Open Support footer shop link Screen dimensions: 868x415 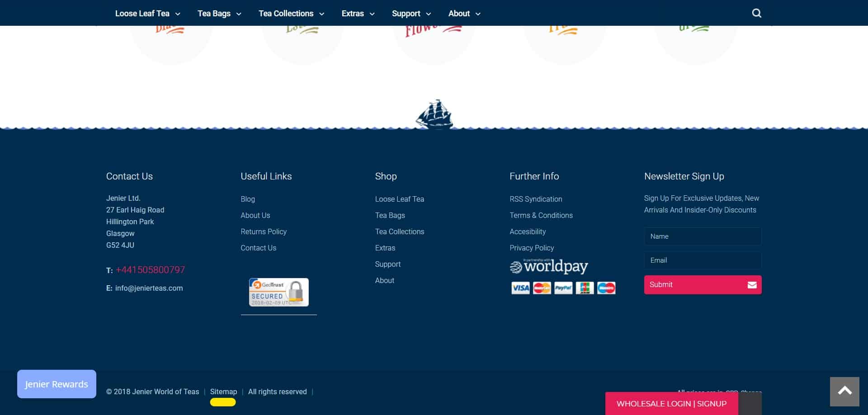[387, 264]
